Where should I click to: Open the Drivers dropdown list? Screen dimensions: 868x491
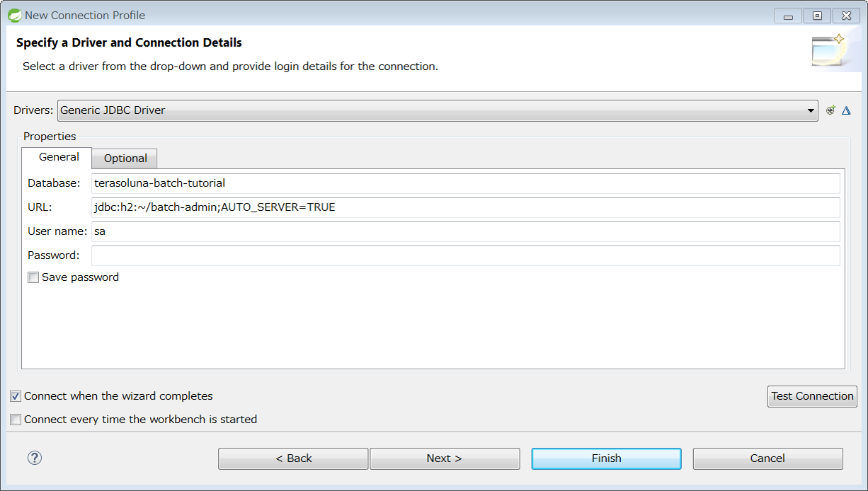coord(438,110)
